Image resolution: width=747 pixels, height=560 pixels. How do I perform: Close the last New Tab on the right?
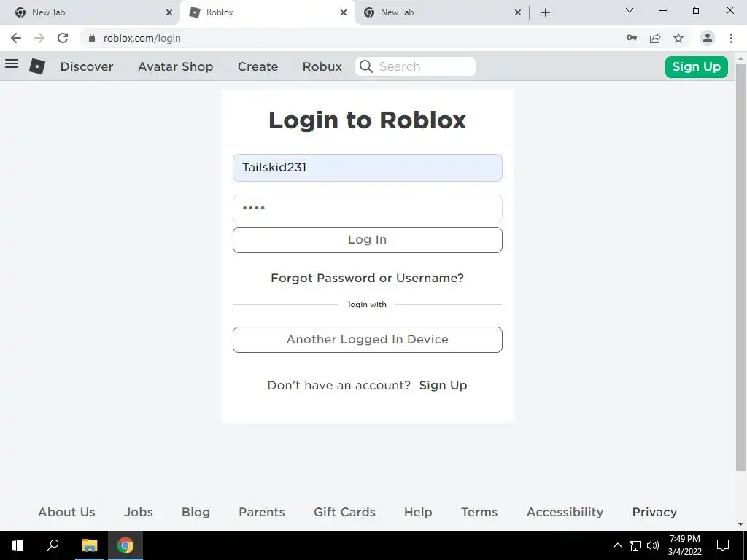(x=518, y=12)
